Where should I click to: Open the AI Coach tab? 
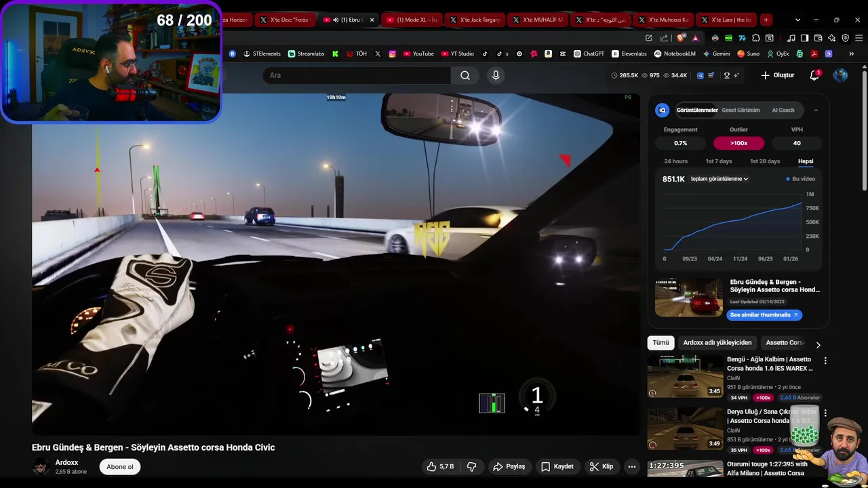[783, 110]
